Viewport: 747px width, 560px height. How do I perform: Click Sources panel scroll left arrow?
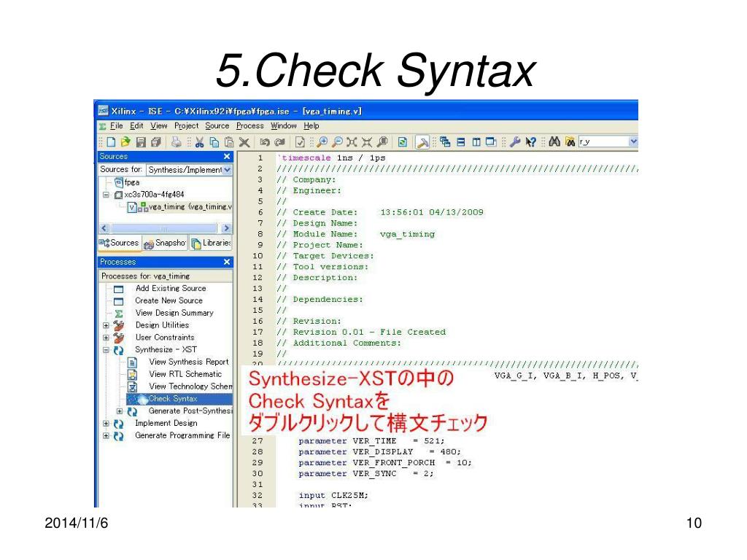coord(104,228)
